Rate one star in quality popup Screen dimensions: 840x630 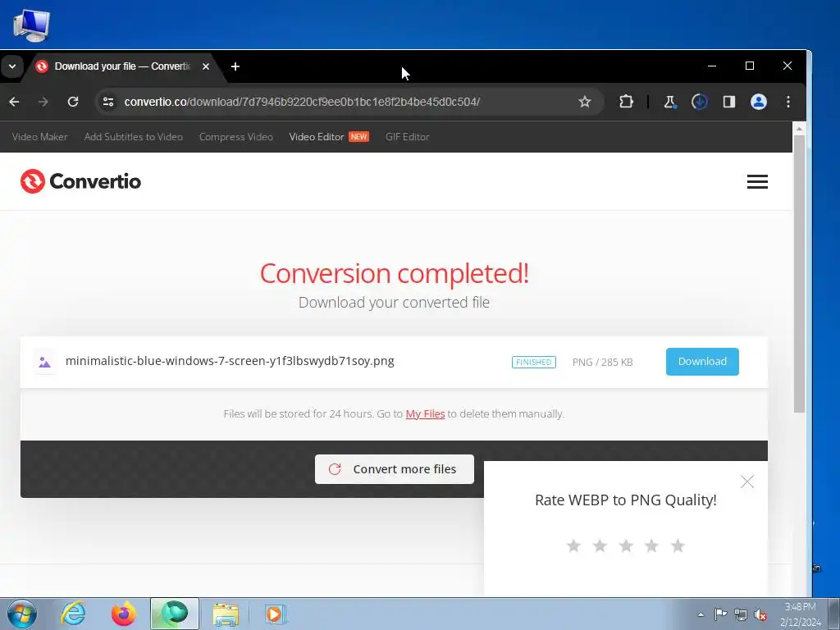click(x=573, y=546)
